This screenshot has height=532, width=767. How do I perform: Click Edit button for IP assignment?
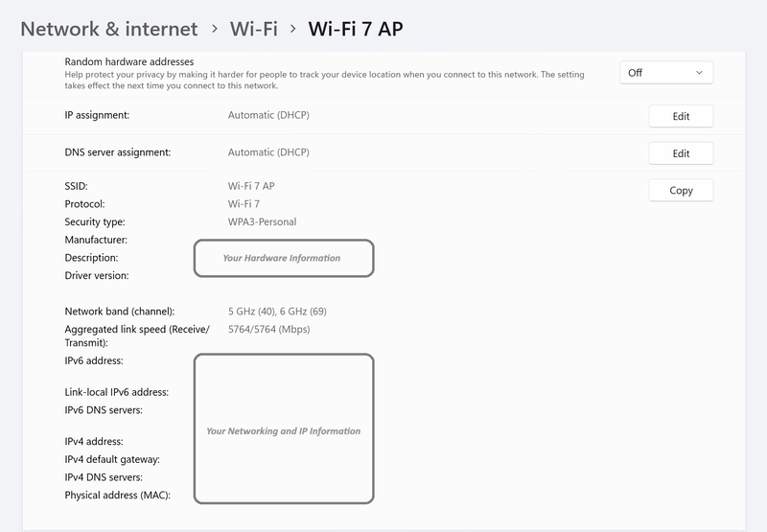(681, 116)
